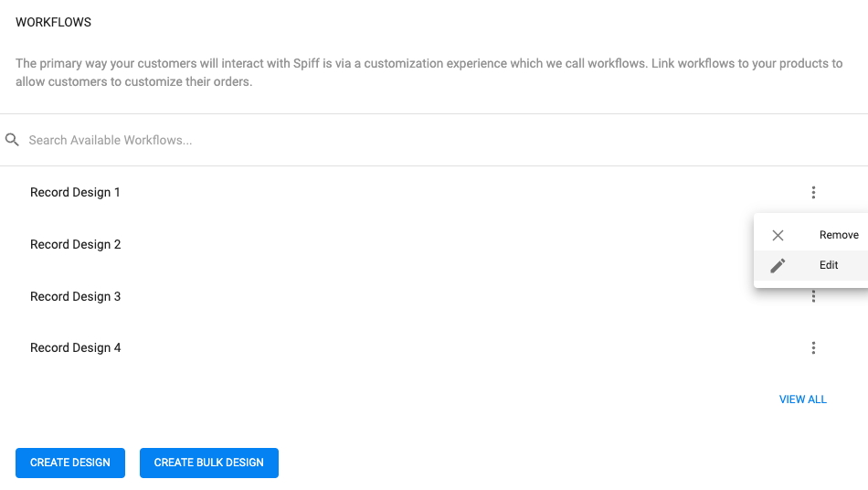This screenshot has width=868, height=490.
Task: Open the three-dot menu for Record Design 1
Action: (x=813, y=192)
